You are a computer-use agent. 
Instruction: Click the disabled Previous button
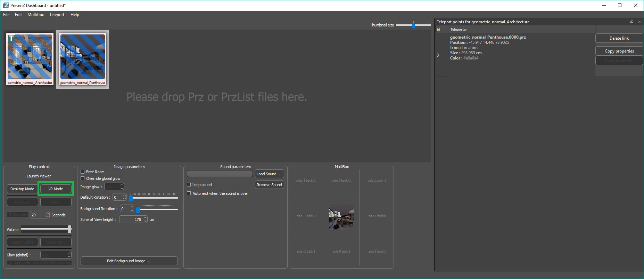tap(22, 202)
